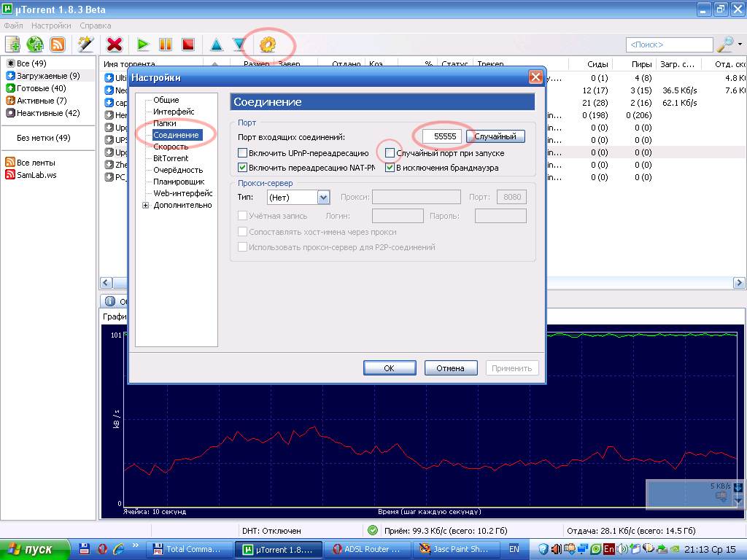Click the incoming port number field
Image resolution: width=747 pixels, height=560 pixels.
click(442, 136)
